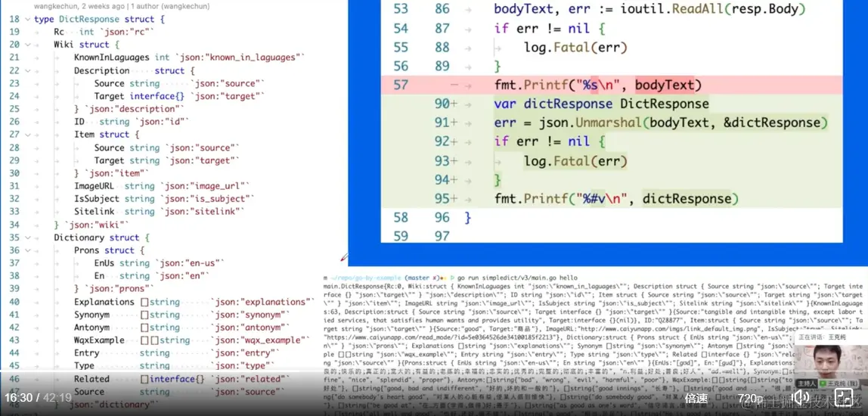This screenshot has width=868, height=416.
Task: Click the `json:"wiki"` tag on line 34
Action: [96, 225]
